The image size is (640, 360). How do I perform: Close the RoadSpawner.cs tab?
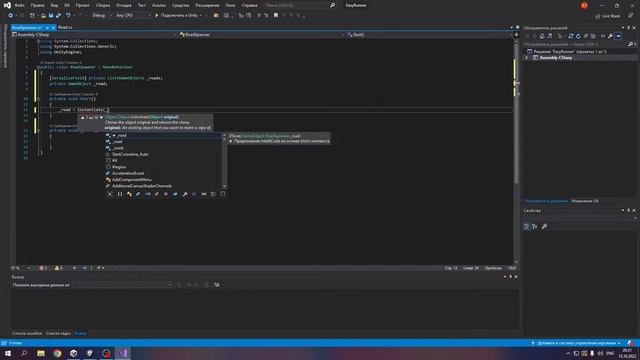pos(53,27)
